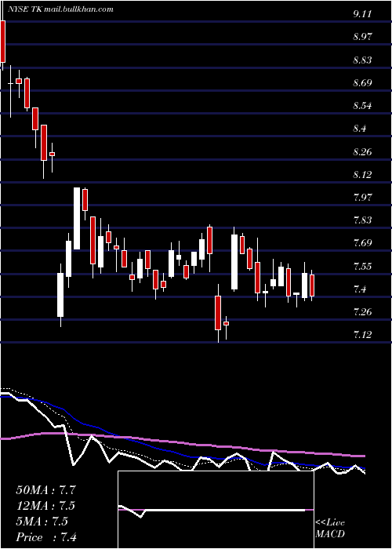Image resolution: width=392 pixels, height=549 pixels.
Task: Click the 5MA : 7.5 readout
Action: (x=42, y=522)
